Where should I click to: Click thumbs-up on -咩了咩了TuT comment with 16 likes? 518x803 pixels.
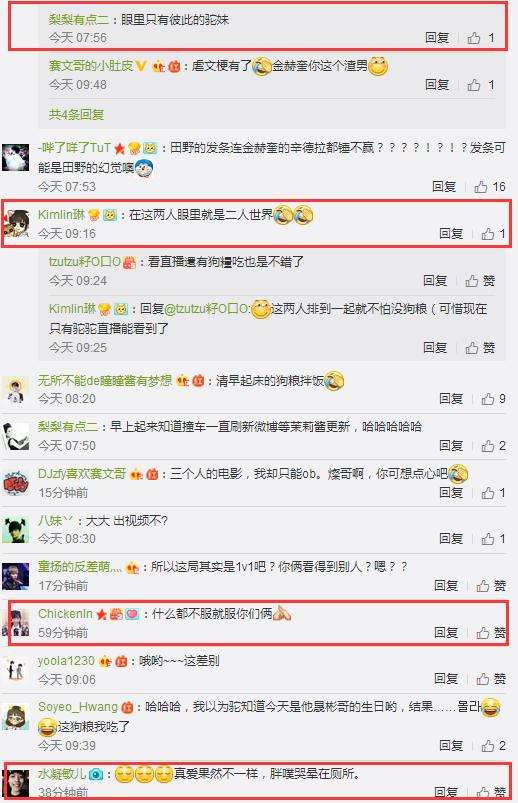(x=489, y=186)
